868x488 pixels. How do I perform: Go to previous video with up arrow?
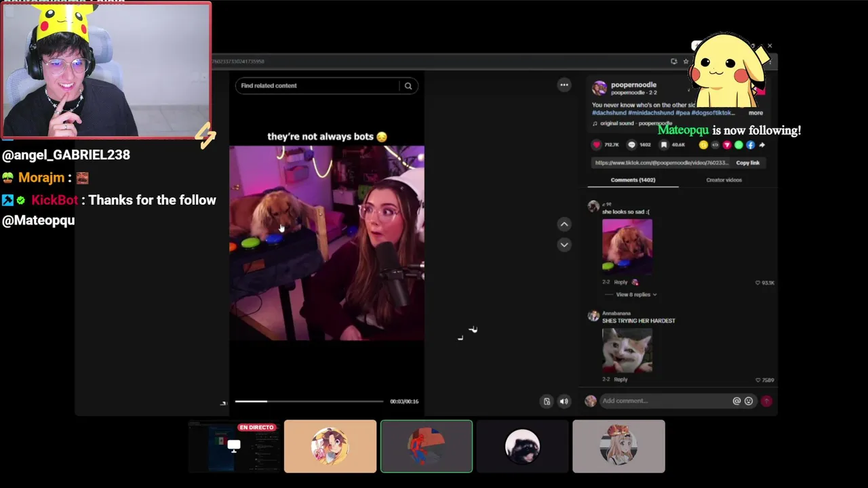pos(564,224)
